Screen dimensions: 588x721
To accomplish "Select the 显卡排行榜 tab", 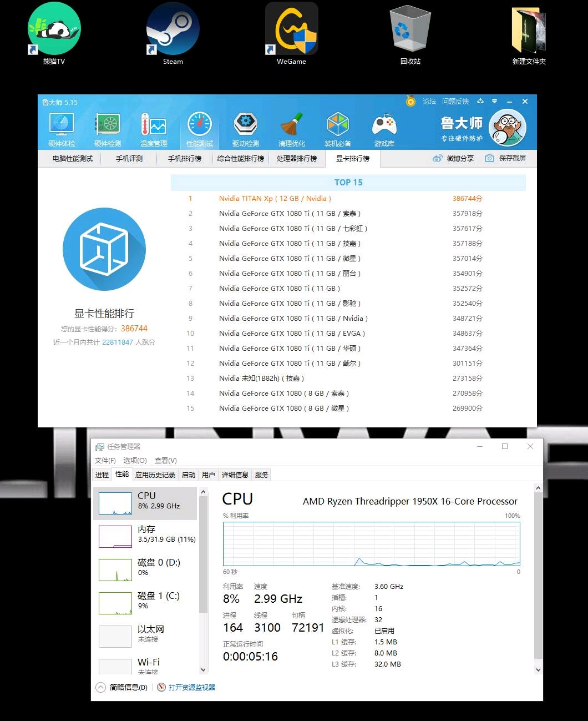I will [353, 159].
